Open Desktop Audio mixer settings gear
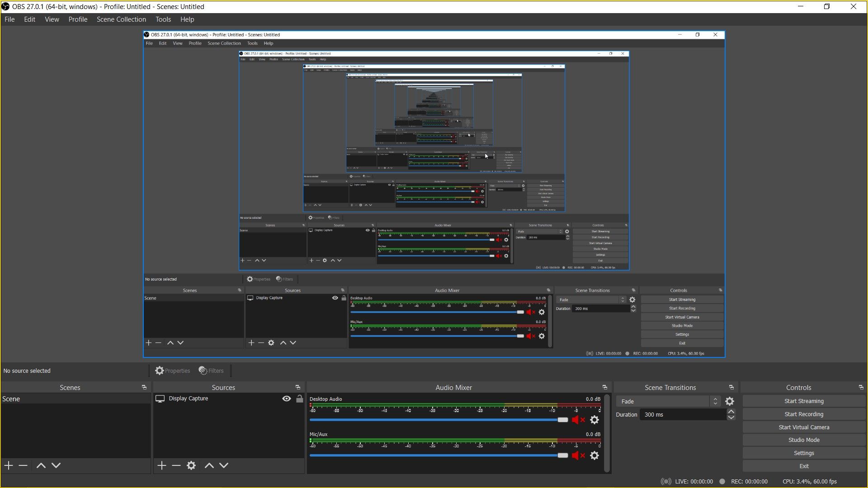The image size is (868, 488). point(594,420)
